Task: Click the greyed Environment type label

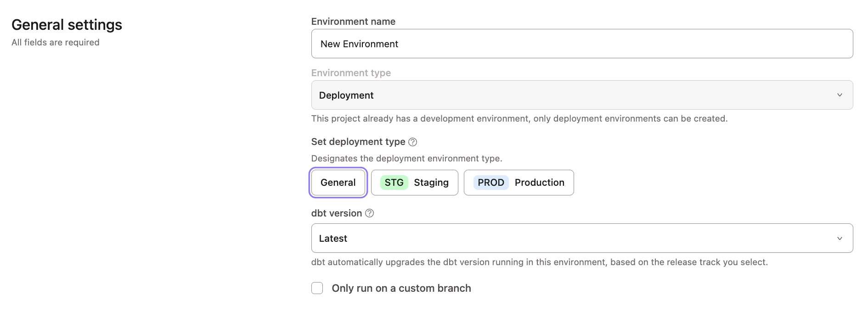Action: point(351,73)
